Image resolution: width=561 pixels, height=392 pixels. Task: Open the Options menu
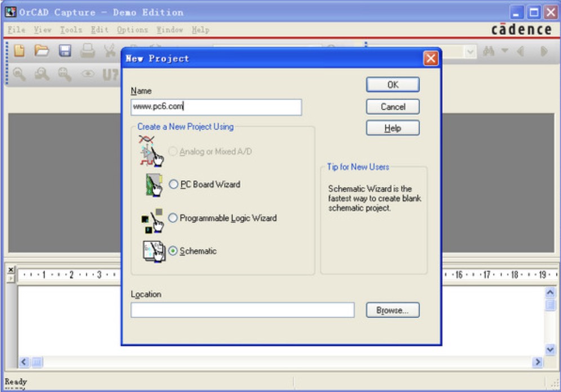pyautogui.click(x=132, y=30)
